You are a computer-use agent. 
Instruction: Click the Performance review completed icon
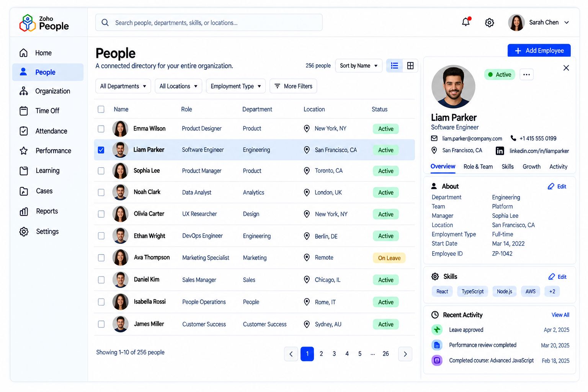437,345
